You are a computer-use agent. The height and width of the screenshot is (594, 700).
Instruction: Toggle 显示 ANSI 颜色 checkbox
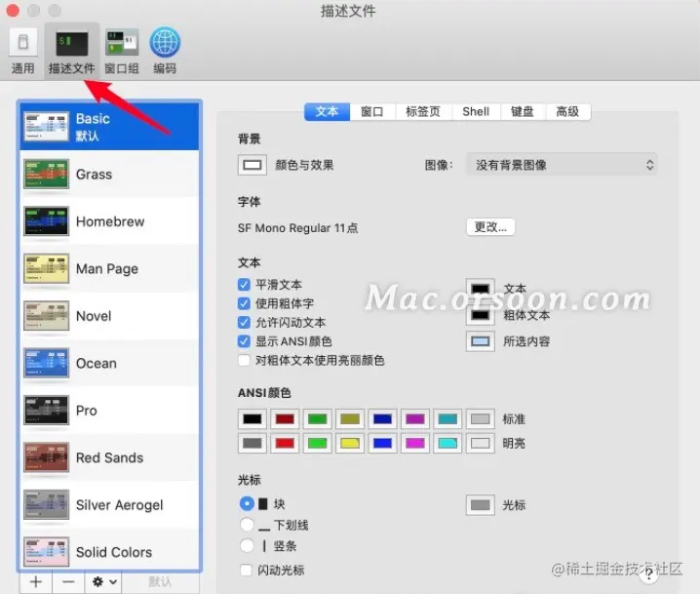(x=244, y=341)
